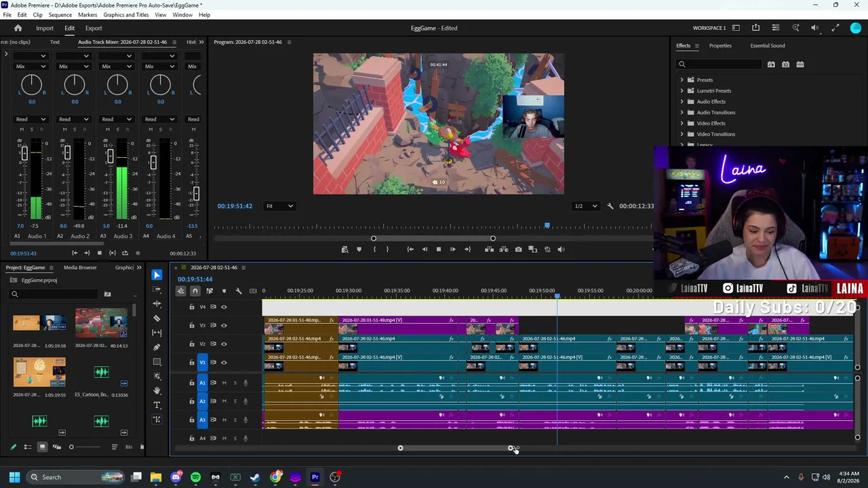Expand the Video Transitions folder

(x=682, y=134)
